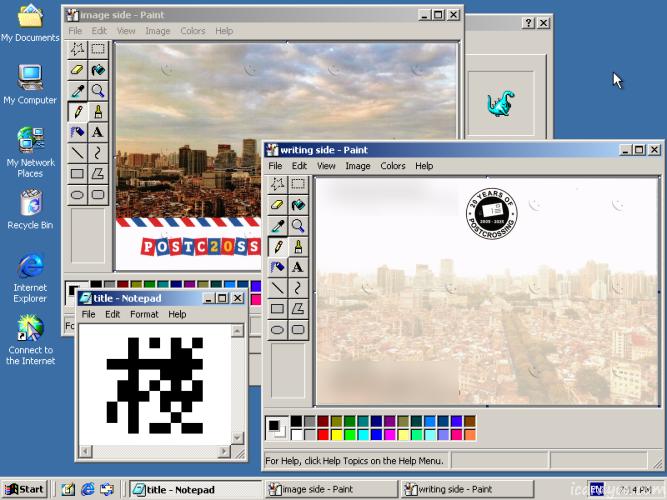Open the View menu in image side Paint
Screen dimensions: 667x500
(126, 31)
